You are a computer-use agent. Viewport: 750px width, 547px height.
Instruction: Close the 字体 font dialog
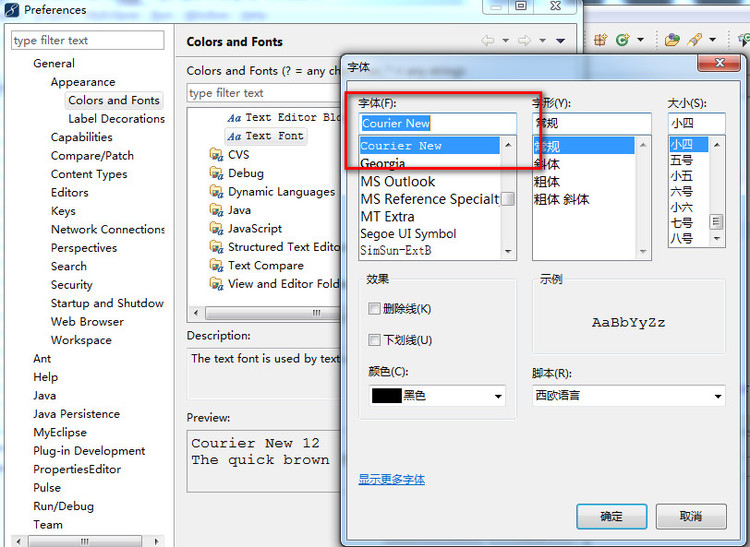pyautogui.click(x=719, y=63)
